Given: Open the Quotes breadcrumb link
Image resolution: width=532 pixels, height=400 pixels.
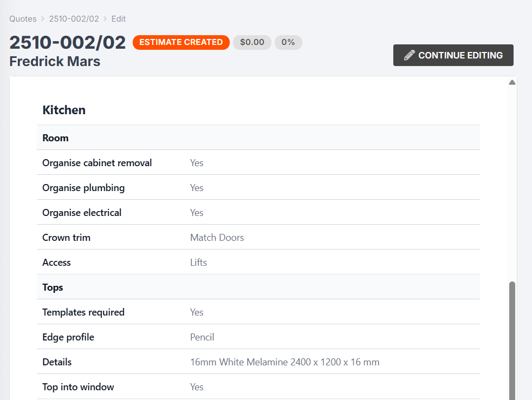Looking at the screenshot, I should [23, 18].
